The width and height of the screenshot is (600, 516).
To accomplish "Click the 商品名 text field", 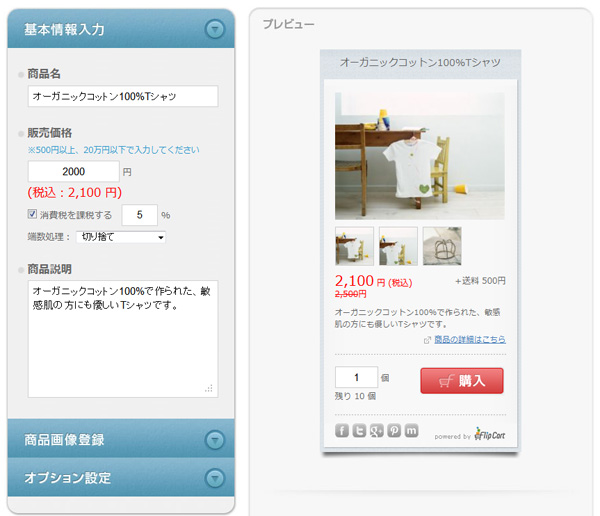I will [123, 96].
